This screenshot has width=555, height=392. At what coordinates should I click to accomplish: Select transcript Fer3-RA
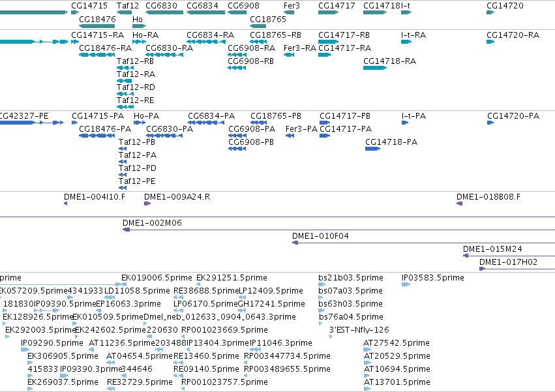300,48
